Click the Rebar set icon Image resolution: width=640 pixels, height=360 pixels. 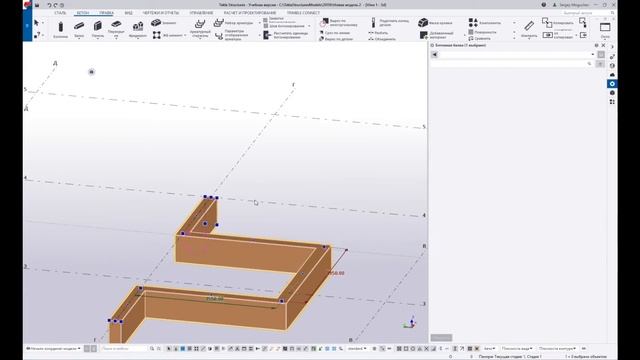click(219, 23)
